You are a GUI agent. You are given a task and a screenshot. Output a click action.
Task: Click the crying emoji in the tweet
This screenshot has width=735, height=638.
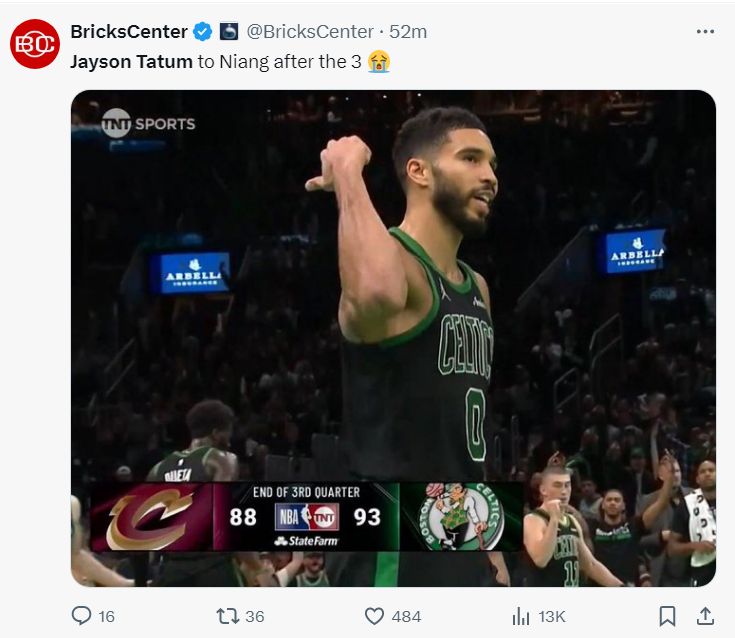pyautogui.click(x=378, y=61)
